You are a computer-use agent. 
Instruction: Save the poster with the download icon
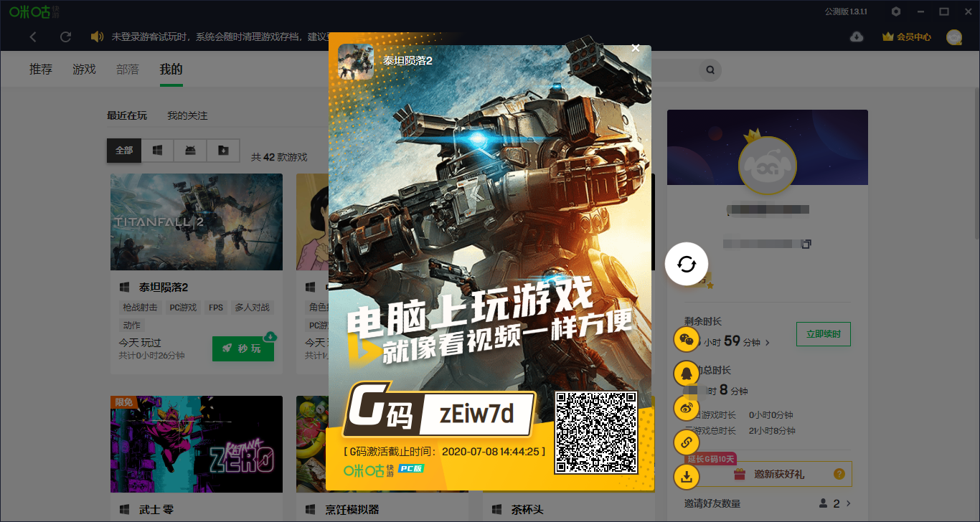tap(687, 476)
